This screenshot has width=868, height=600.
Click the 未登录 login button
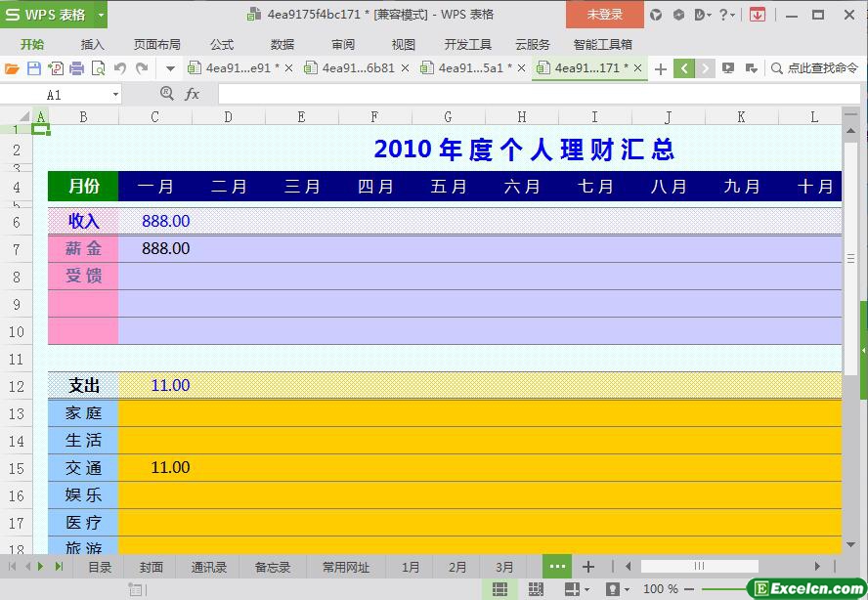point(604,15)
